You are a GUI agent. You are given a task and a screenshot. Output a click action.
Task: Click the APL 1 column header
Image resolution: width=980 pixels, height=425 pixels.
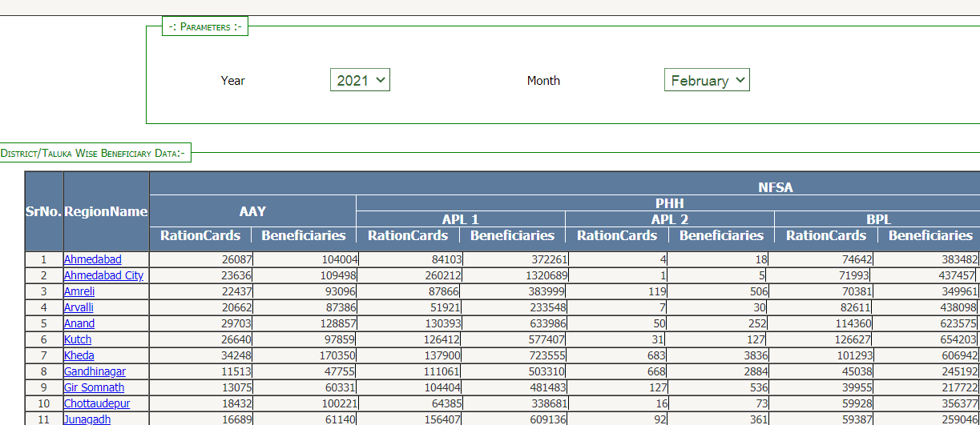[460, 219]
